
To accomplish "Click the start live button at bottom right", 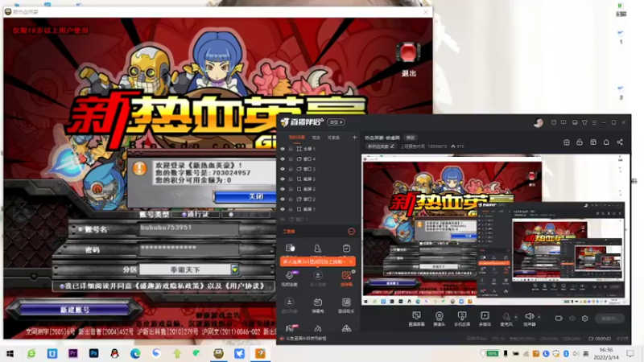I will tap(609, 319).
